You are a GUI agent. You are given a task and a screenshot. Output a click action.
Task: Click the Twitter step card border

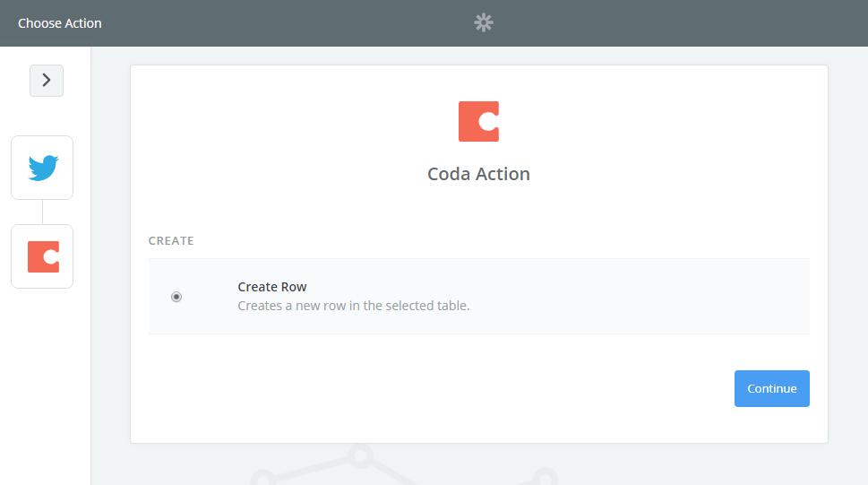[x=12, y=168]
